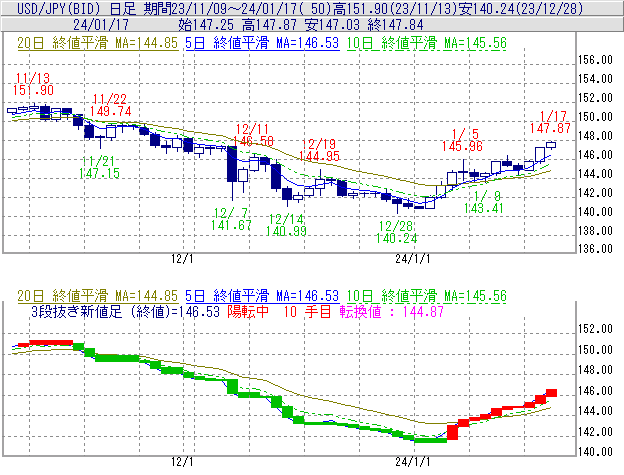Click the 10-day MA=145.56 legend in upper chart

point(427,43)
